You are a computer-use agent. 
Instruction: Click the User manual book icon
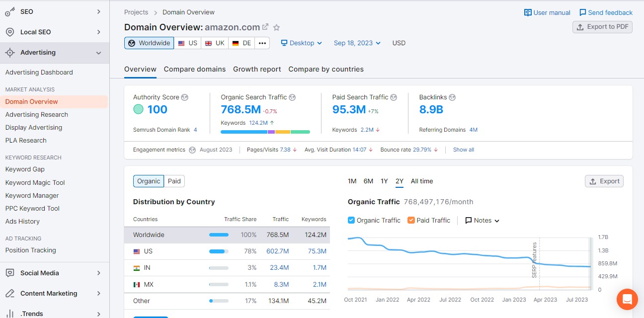(528, 12)
